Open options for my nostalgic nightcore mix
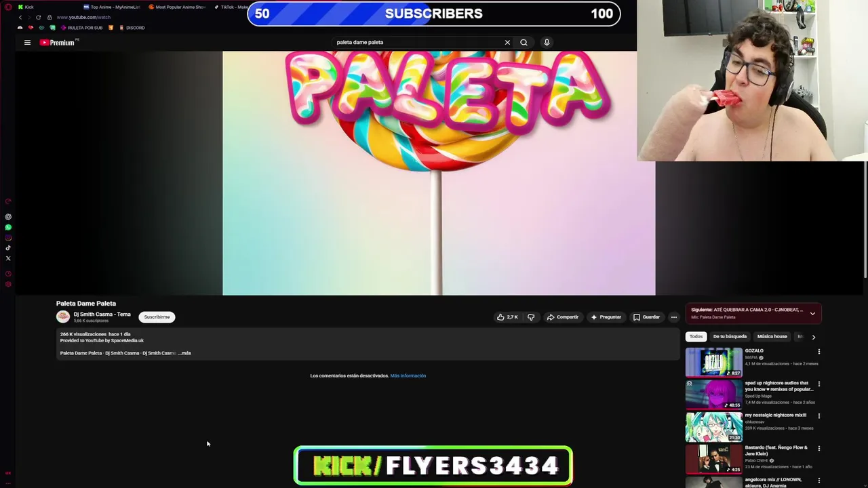 pos(818,416)
